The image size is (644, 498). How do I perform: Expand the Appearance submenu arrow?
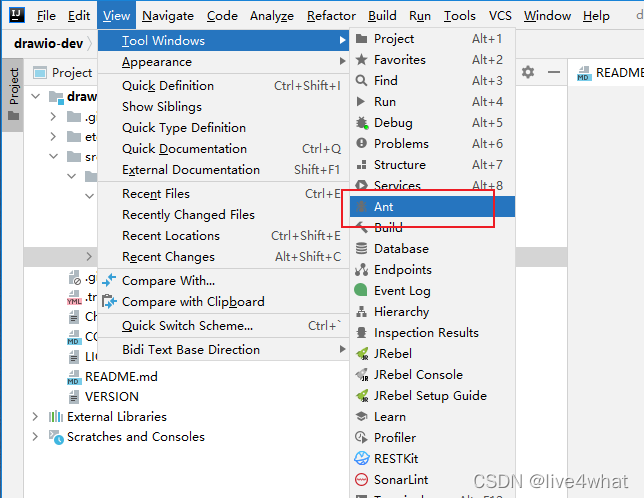click(342, 61)
